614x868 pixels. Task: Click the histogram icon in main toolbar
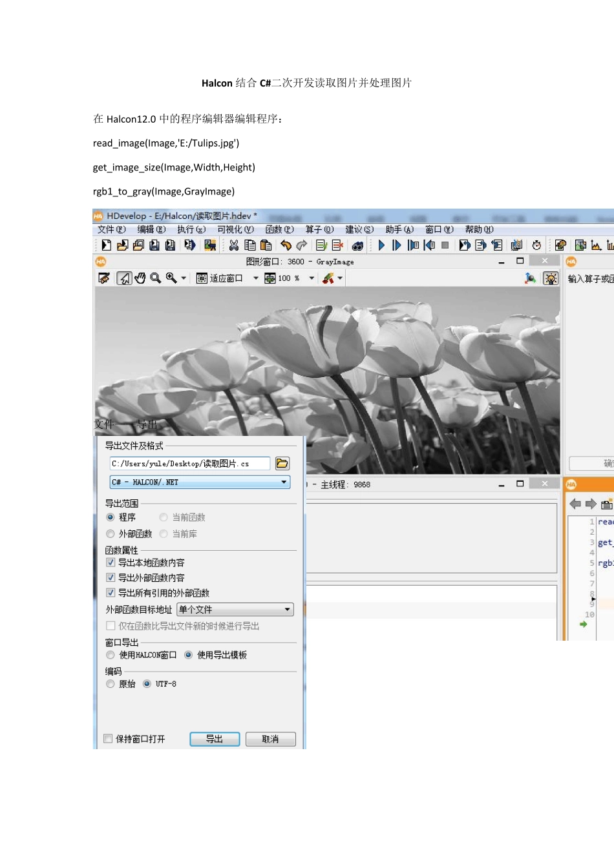click(596, 245)
